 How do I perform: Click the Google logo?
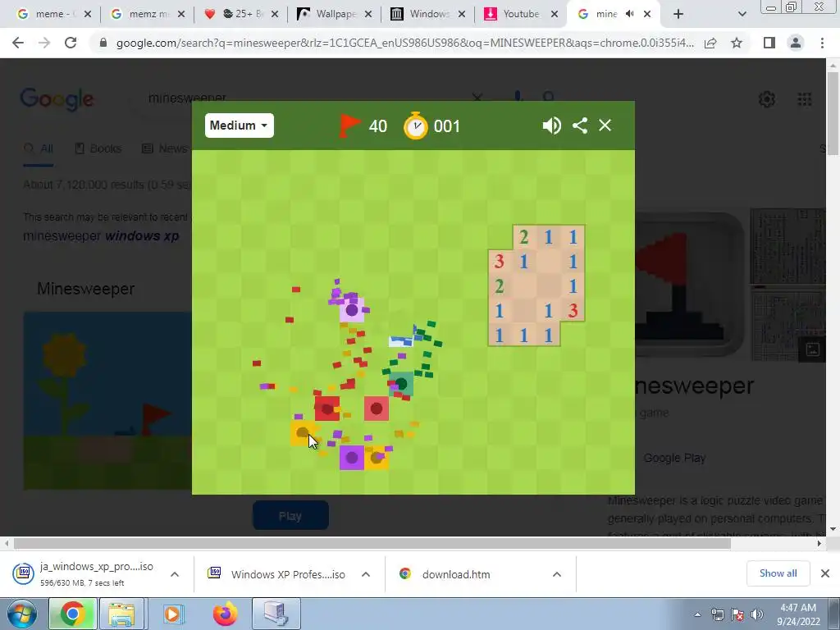(57, 99)
